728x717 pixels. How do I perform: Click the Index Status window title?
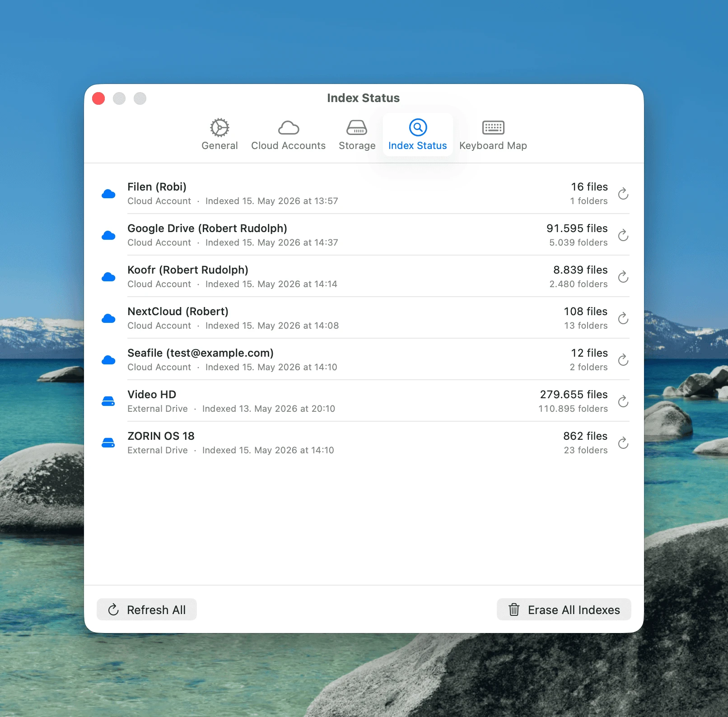[x=364, y=98]
